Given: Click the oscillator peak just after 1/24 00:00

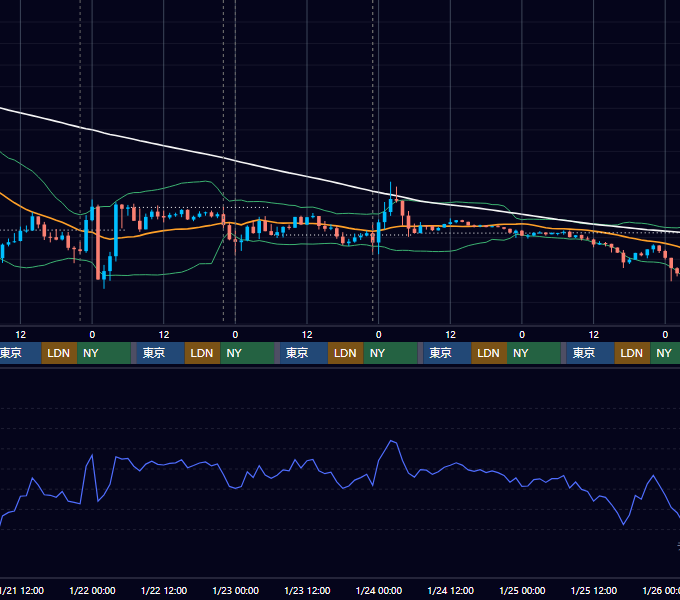Looking at the screenshot, I should 392,441.
